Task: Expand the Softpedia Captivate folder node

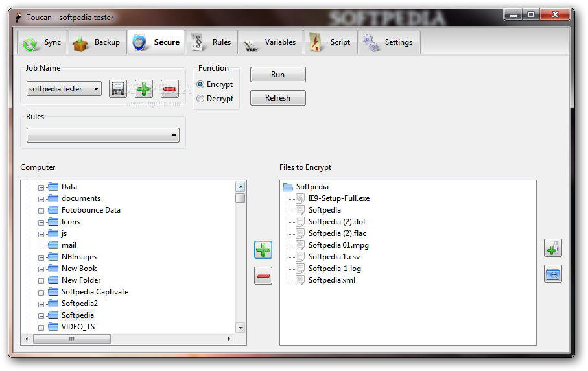Action: pyautogui.click(x=41, y=293)
